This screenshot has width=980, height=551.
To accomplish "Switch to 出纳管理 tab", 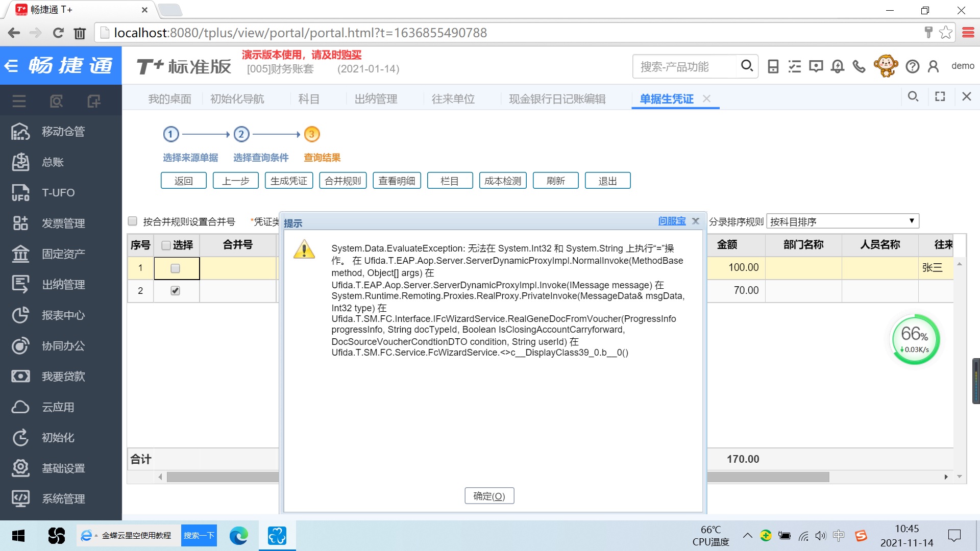I will 376,99.
